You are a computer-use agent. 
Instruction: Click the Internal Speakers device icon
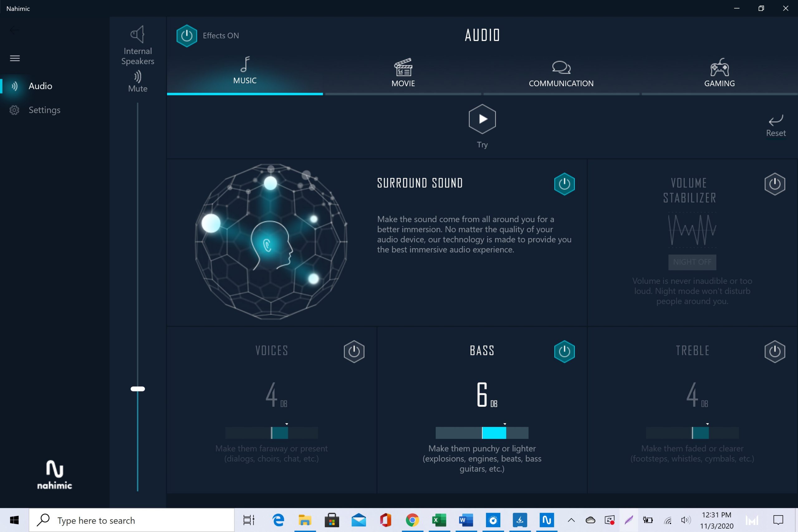137,34
